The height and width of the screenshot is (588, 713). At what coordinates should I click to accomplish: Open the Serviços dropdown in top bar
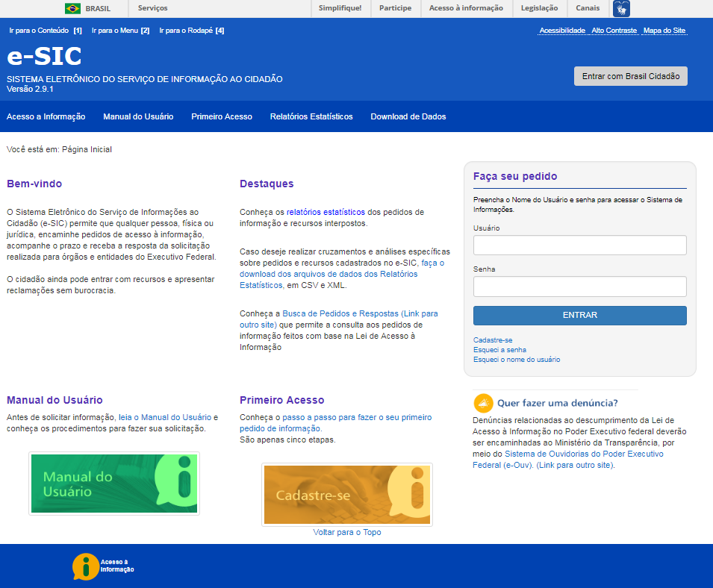pyautogui.click(x=153, y=8)
